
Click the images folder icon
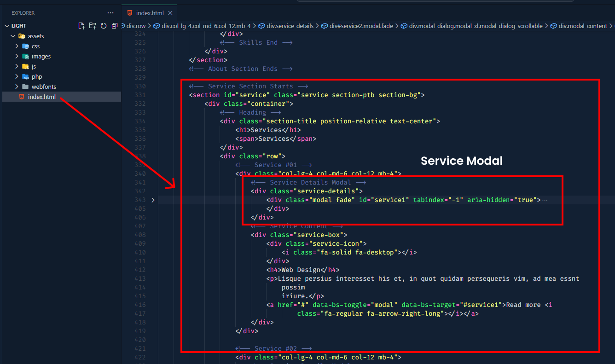pos(26,56)
